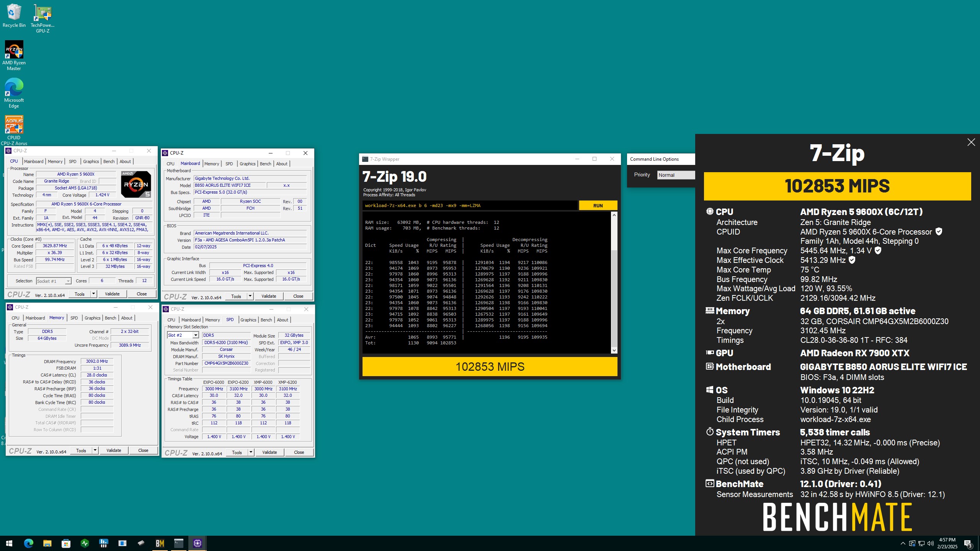
Task: Switch to Graphics tab in CPU-Z Mainboard window
Action: coord(247,164)
